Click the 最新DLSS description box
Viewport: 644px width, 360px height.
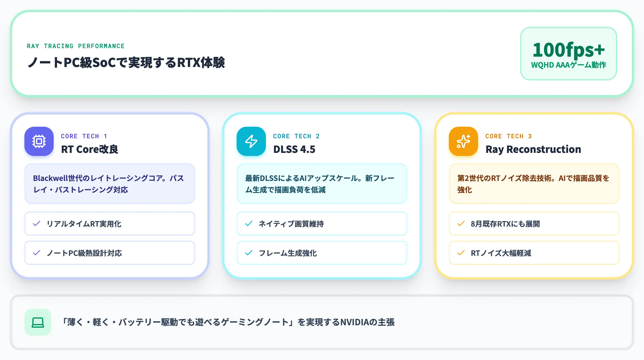pos(322,184)
